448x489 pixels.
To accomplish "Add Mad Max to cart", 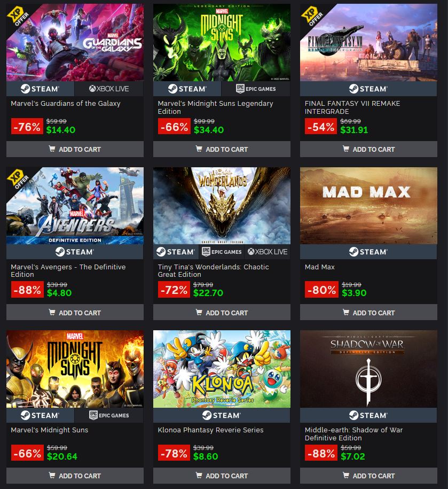I will pyautogui.click(x=368, y=313).
